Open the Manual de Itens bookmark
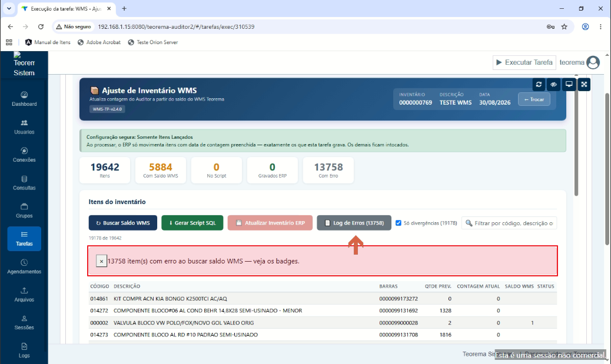Screen dimensions: 611x364 click(48, 42)
